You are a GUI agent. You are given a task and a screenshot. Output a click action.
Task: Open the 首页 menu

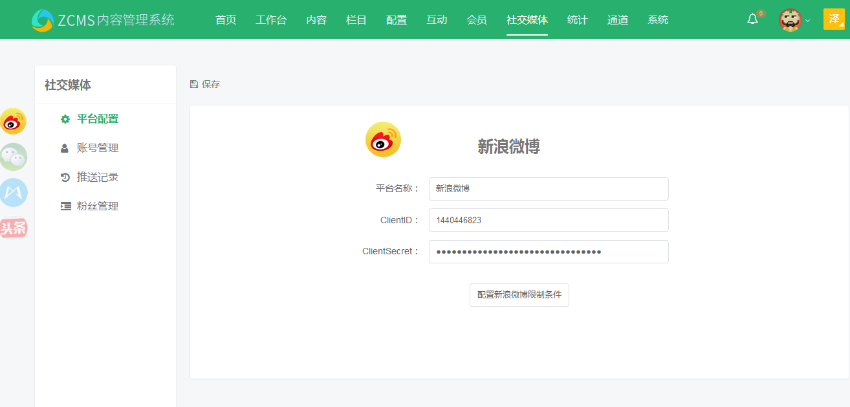[226, 20]
